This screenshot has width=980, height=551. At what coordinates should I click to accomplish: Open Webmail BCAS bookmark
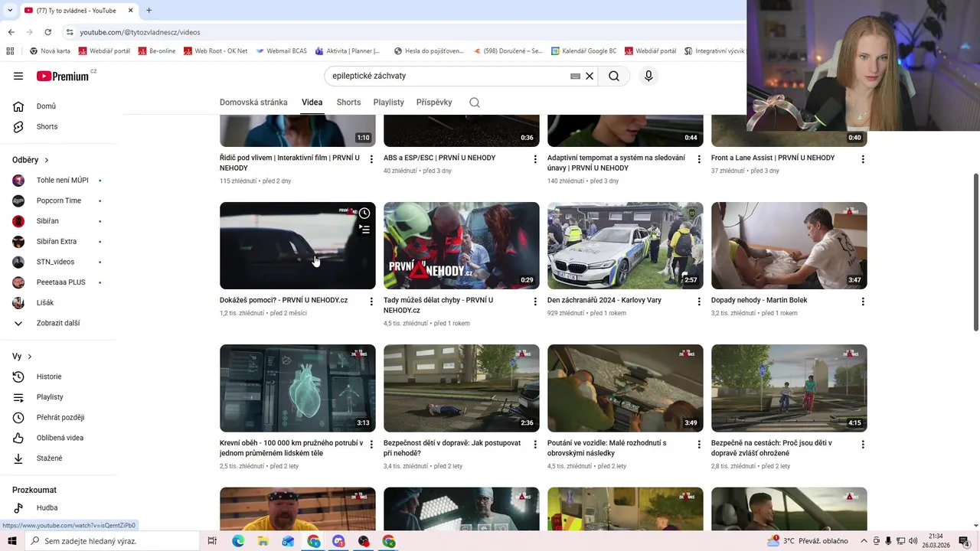[x=281, y=51]
